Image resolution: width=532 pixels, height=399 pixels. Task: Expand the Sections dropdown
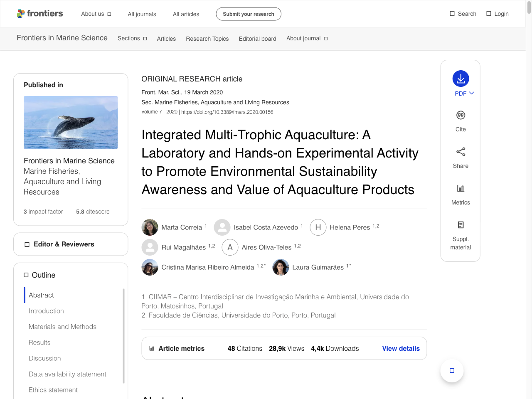[x=132, y=38]
